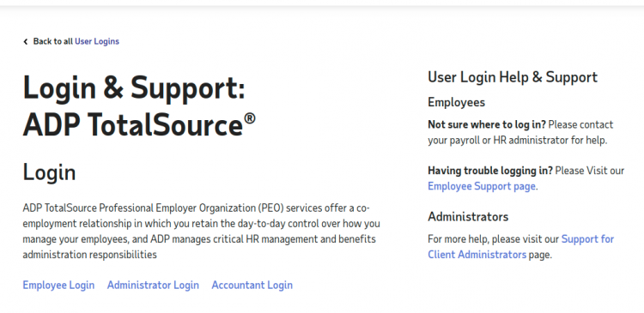Click the 'Having trouble logging in?' text
The image size is (644, 313).
(x=490, y=171)
